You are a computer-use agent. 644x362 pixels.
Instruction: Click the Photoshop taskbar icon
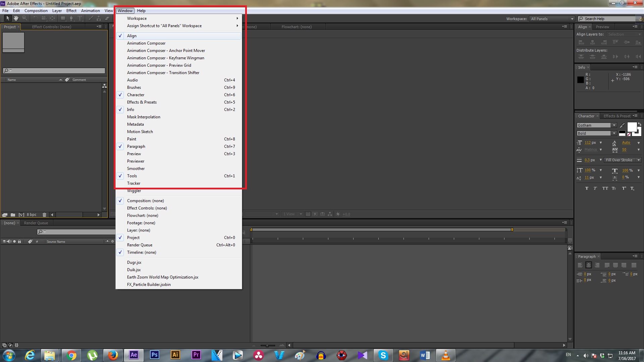click(x=154, y=355)
